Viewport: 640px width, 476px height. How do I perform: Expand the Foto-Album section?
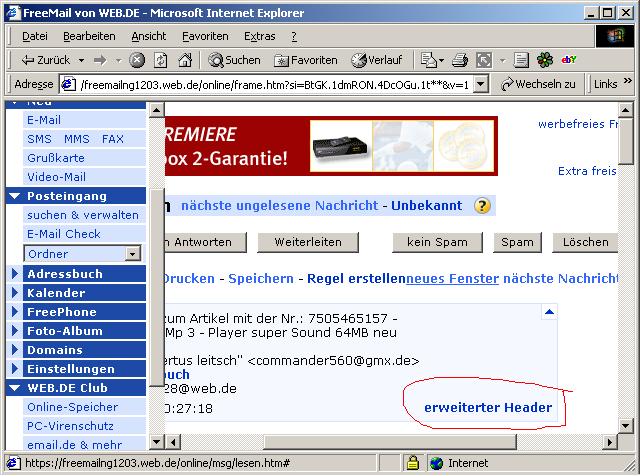15,331
